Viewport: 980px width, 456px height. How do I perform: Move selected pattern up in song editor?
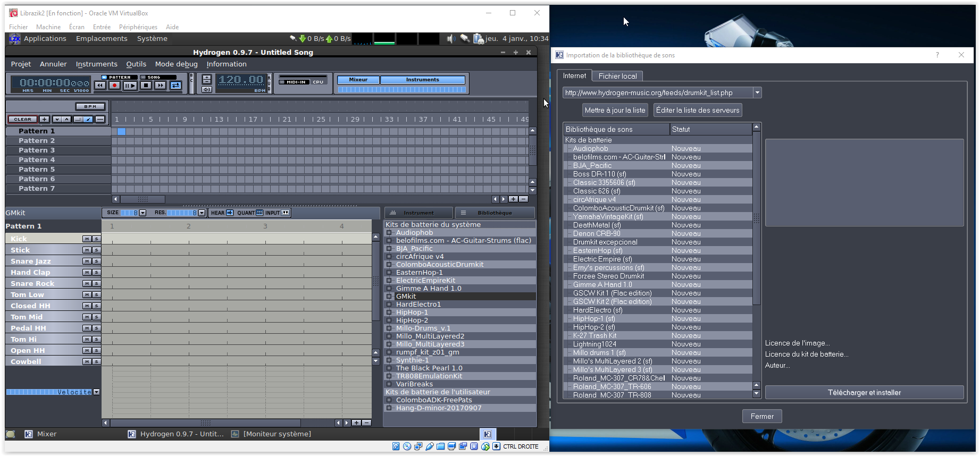(66, 119)
